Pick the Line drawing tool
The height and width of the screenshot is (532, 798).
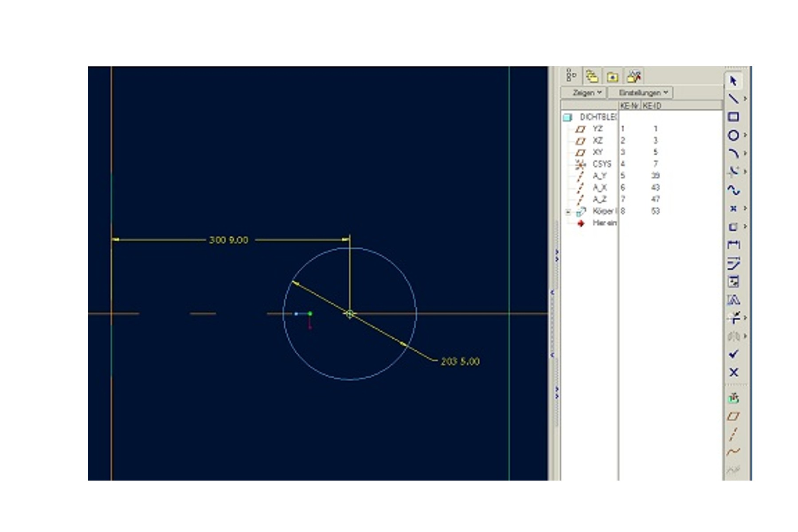[x=733, y=99]
